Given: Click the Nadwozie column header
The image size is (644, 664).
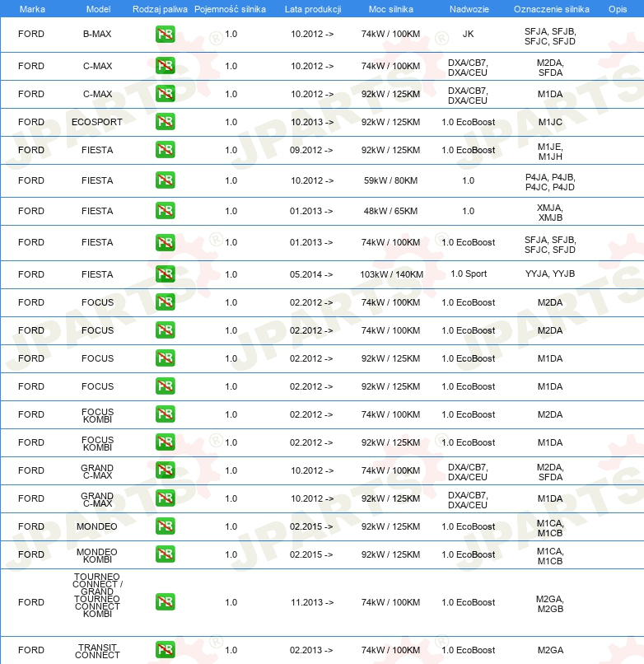Looking at the screenshot, I should tap(469, 9).
